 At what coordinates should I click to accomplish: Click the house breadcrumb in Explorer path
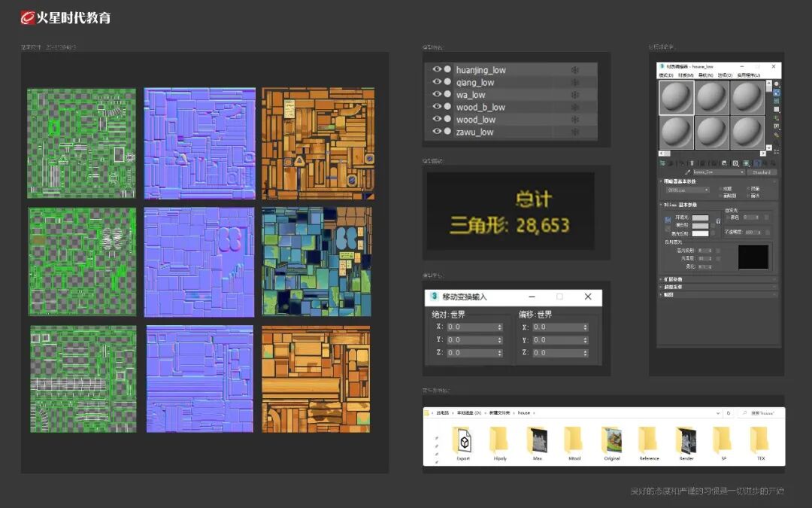(x=524, y=413)
